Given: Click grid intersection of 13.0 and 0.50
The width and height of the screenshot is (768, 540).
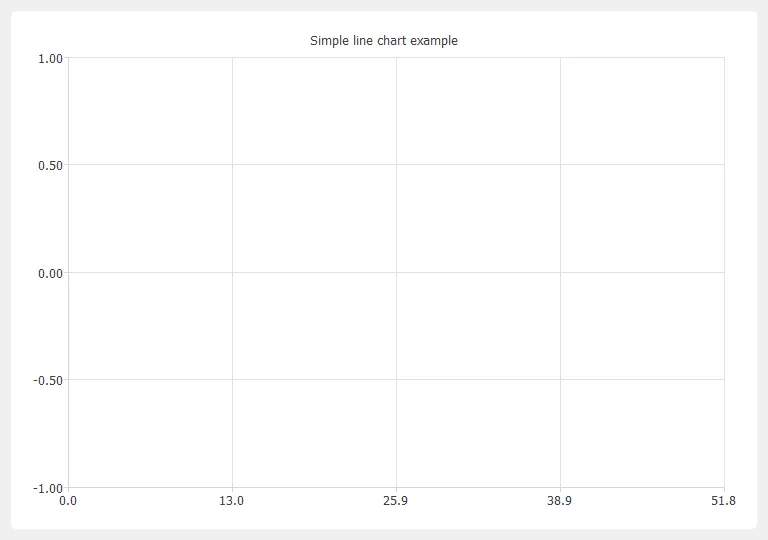Looking at the screenshot, I should pyautogui.click(x=232, y=165).
